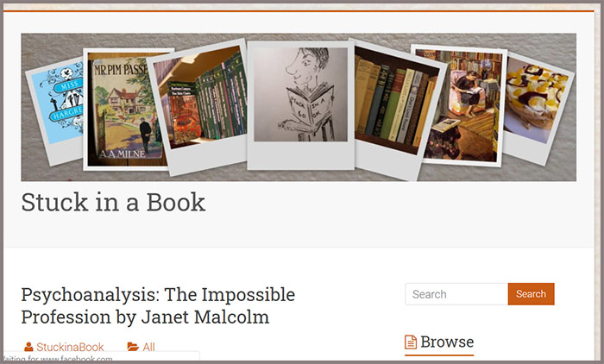This screenshot has height=364, width=604.
Task: Click the painting of woman reading in library
Action: tap(459, 104)
